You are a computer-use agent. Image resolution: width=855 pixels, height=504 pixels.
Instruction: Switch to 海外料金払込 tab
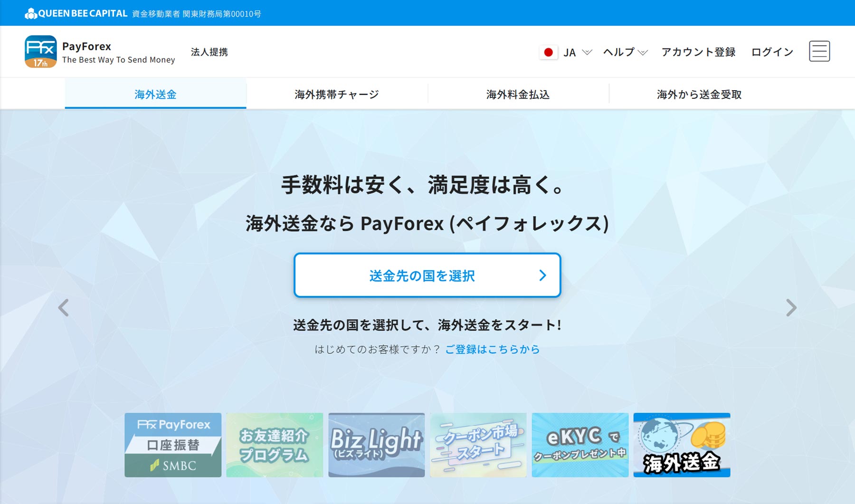[x=518, y=94]
